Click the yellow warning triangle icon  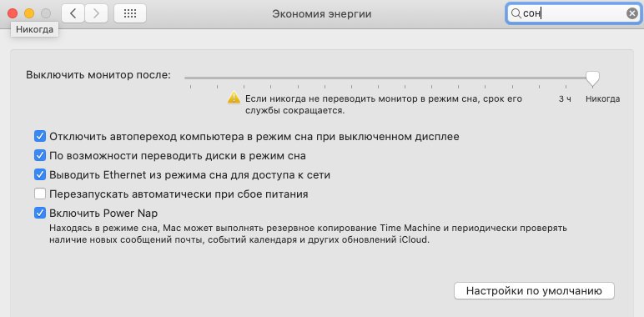point(234,98)
